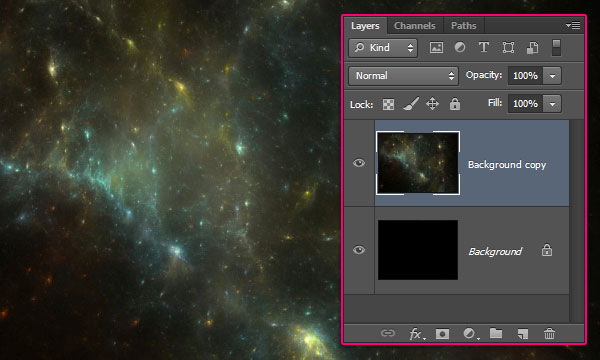Click the Layers panel vertical scrollbar
600x360 pixels.
pos(576,221)
